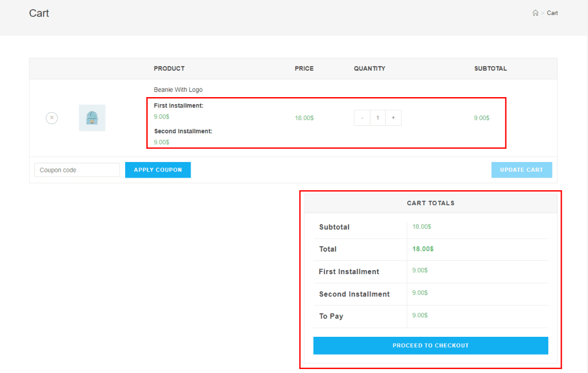The image size is (588, 373).
Task: Click the Cart breadcrumb link
Action: pyautogui.click(x=552, y=13)
